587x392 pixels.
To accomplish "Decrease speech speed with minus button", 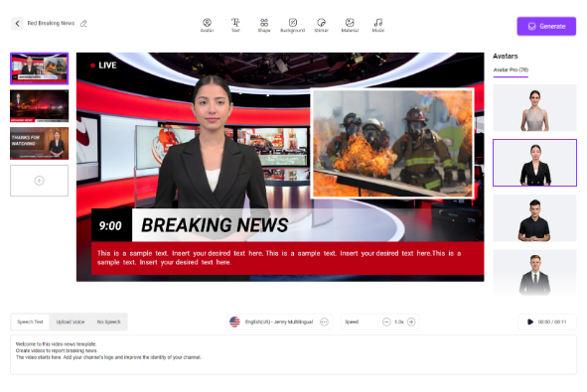I will pyautogui.click(x=386, y=322).
